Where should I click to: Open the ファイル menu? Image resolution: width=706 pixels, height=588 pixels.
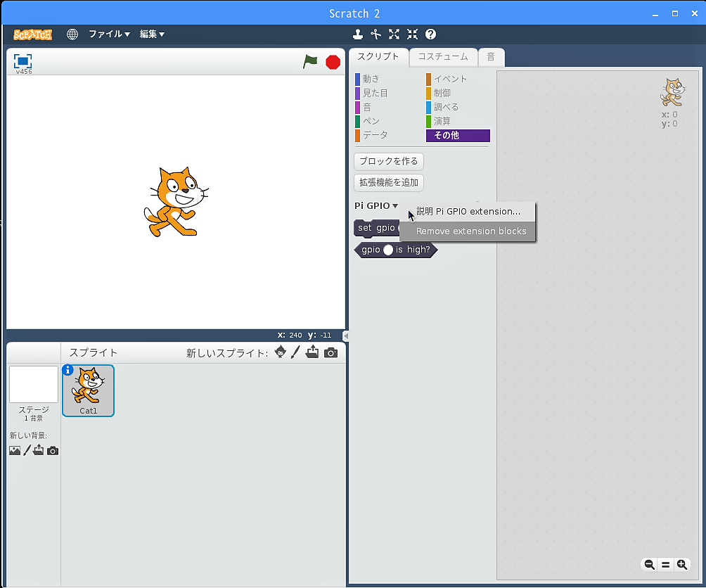(x=109, y=34)
